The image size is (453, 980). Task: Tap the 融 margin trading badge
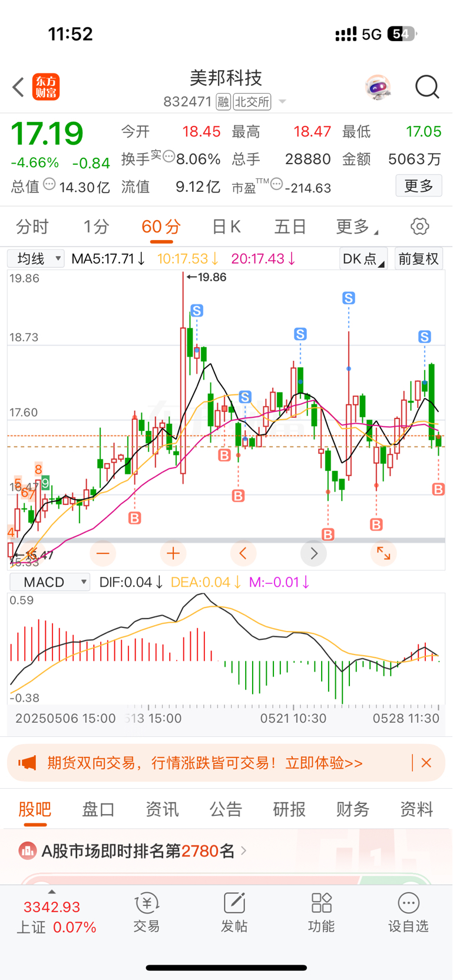(223, 102)
